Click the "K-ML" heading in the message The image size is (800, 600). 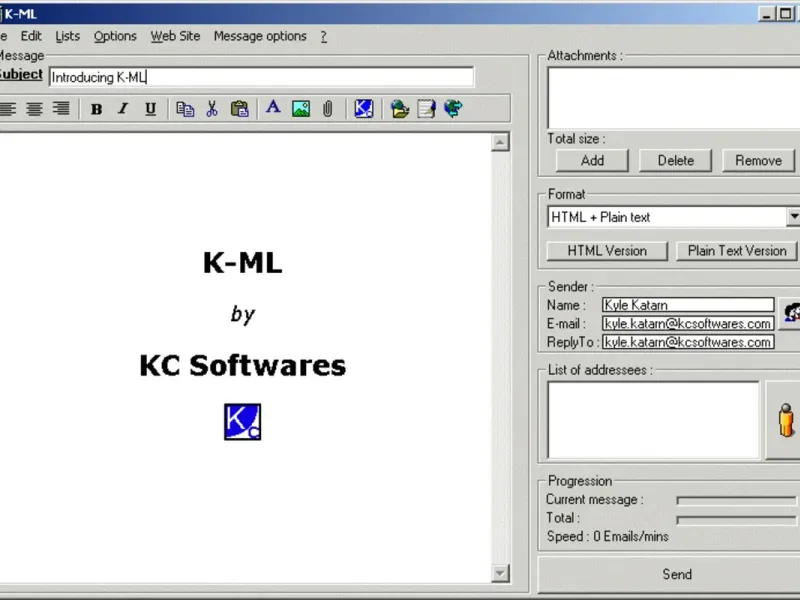pos(242,263)
